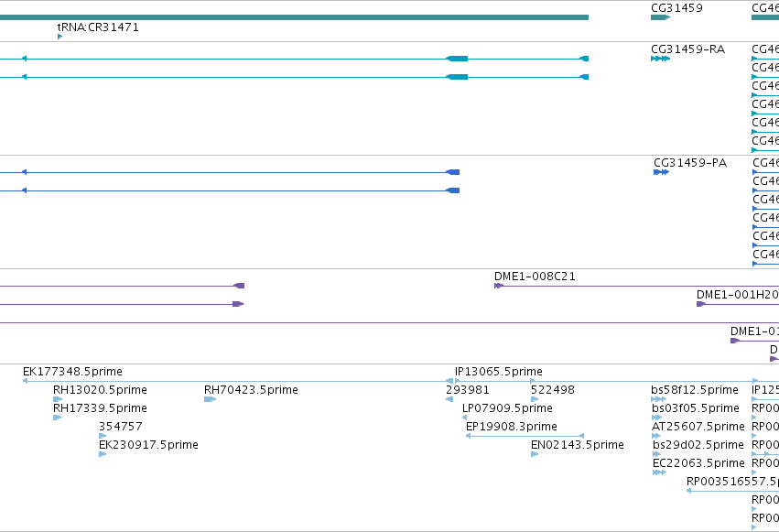
Task: Select the 522498 arrow glyph
Action: coord(535,399)
